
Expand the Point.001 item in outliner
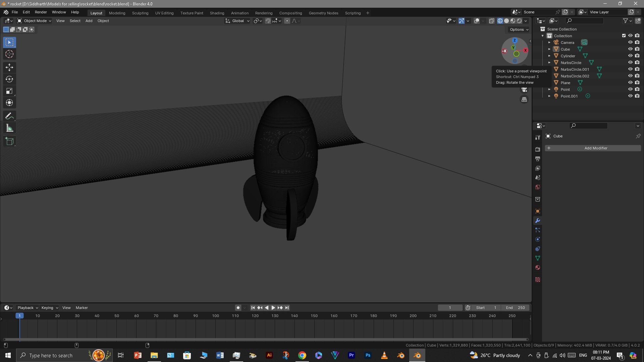549,96
